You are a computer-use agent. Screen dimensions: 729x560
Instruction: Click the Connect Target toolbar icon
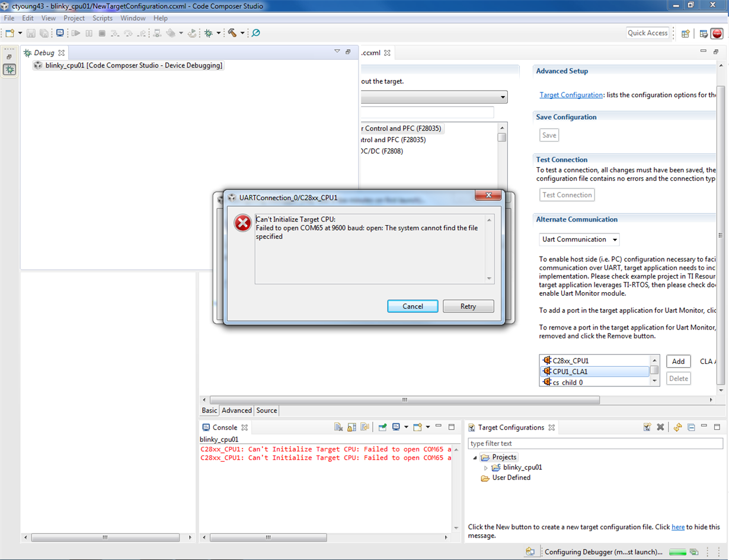157,33
